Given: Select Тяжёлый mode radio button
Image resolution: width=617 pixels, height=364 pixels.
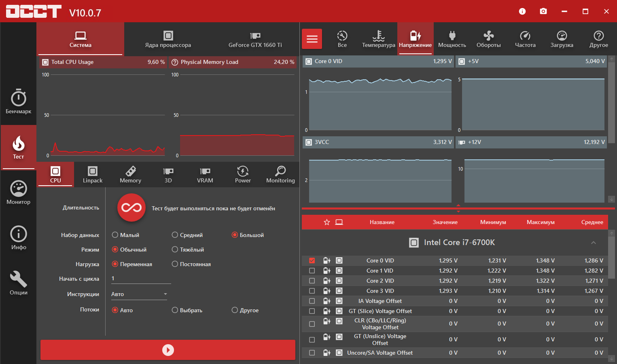Looking at the screenshot, I should [175, 249].
